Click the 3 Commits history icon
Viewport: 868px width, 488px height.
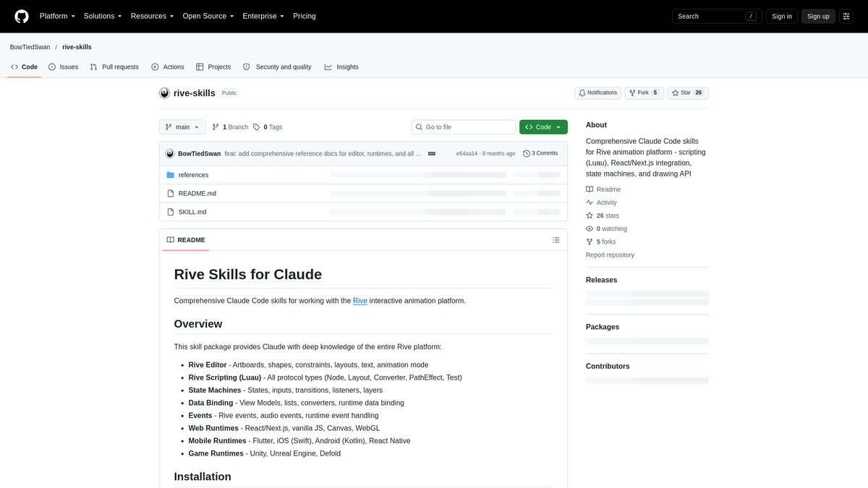[527, 153]
